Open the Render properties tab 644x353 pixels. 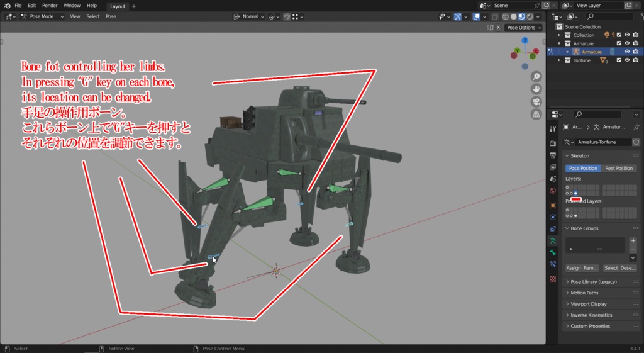553,143
